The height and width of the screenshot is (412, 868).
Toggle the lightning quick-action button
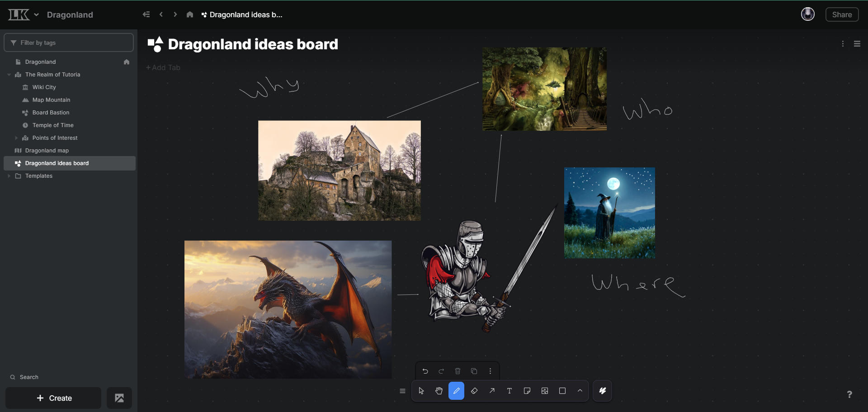[x=603, y=391]
